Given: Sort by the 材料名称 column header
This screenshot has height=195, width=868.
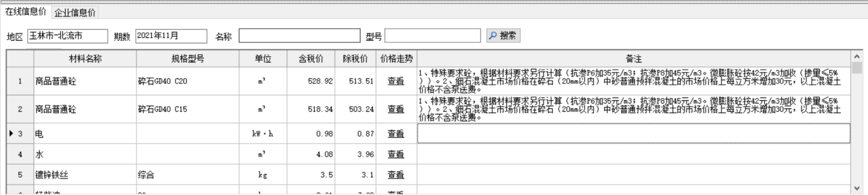Looking at the screenshot, I should pos(85,58).
